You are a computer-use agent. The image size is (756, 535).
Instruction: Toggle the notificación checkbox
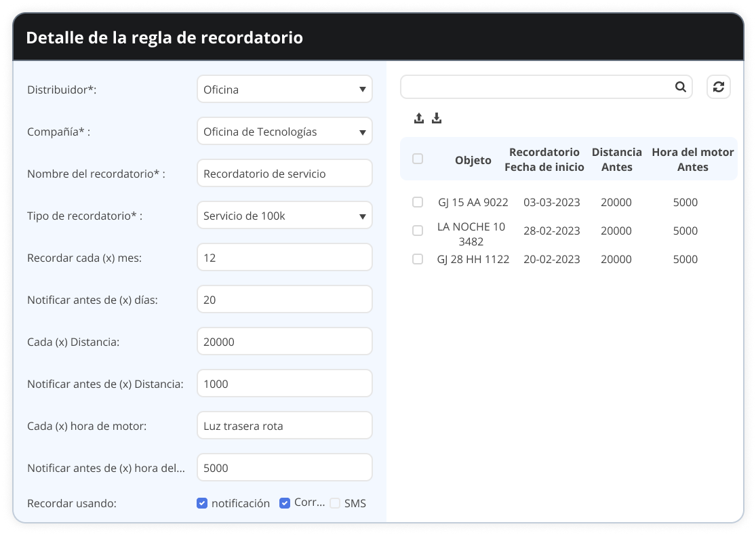pos(202,503)
